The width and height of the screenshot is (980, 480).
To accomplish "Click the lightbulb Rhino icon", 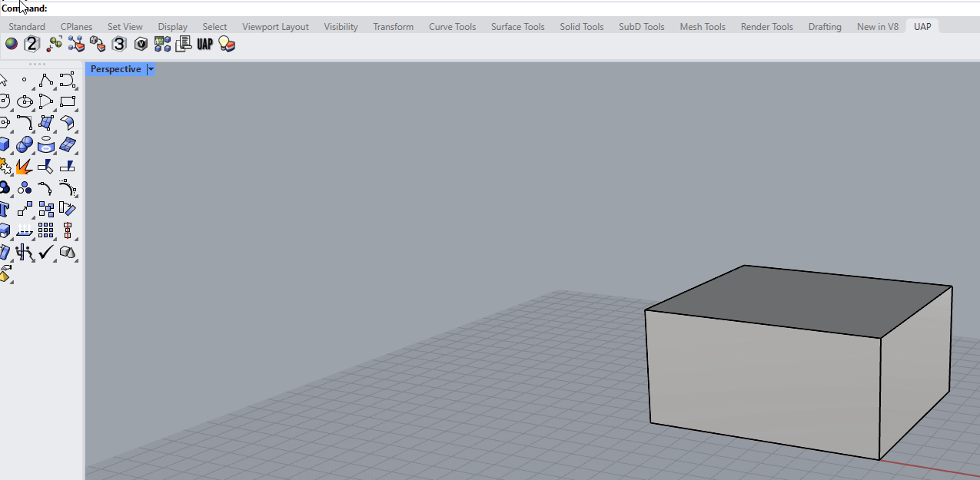I will pos(226,44).
